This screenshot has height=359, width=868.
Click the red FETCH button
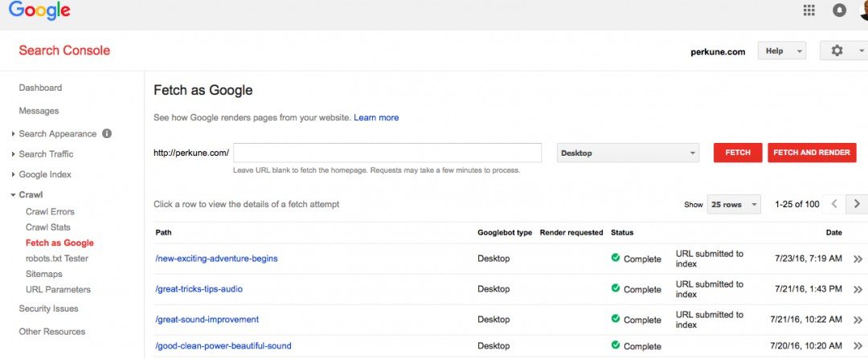tap(738, 153)
